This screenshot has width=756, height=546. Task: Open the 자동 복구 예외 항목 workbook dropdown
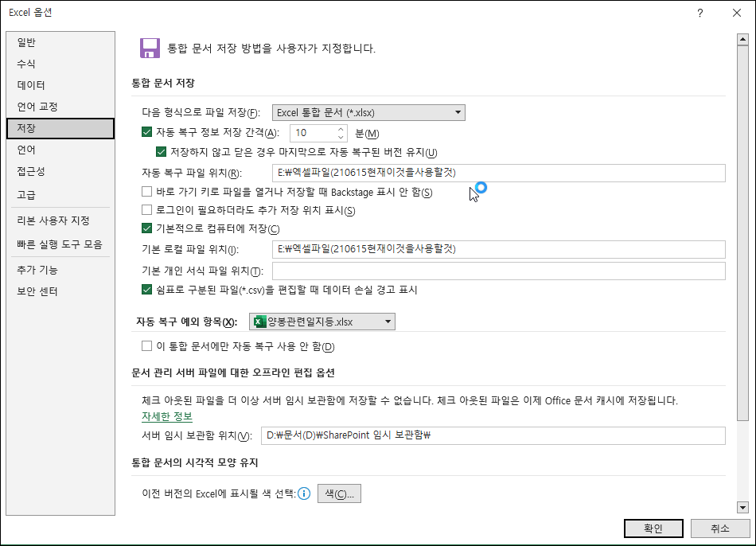click(322, 322)
